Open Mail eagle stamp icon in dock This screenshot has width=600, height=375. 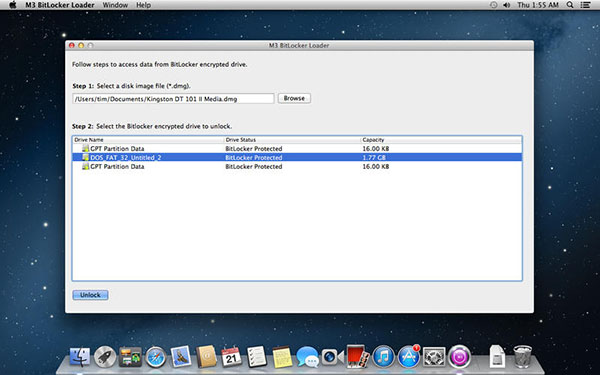tap(181, 357)
